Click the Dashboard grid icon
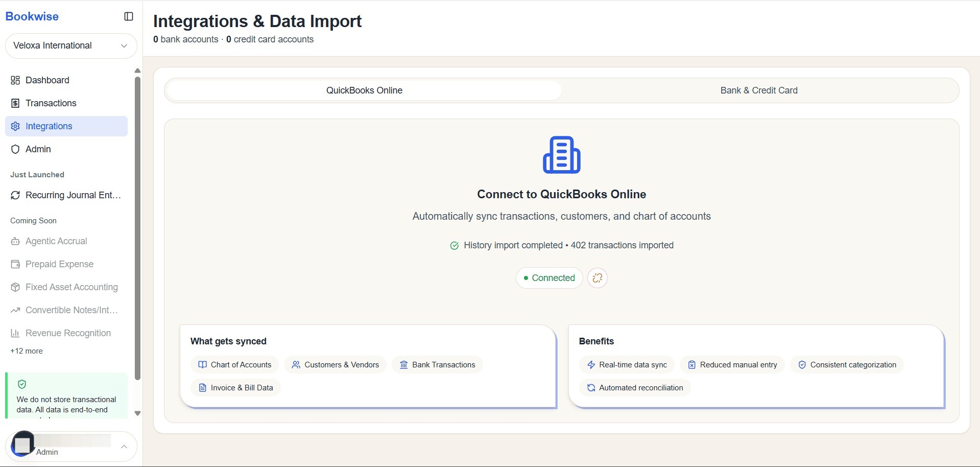The image size is (980, 467). (15, 80)
